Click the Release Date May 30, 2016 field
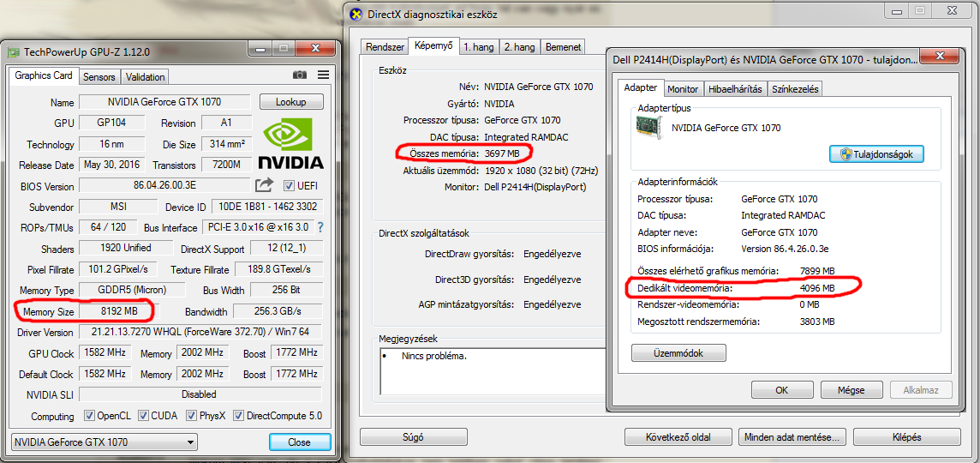 tap(112, 165)
